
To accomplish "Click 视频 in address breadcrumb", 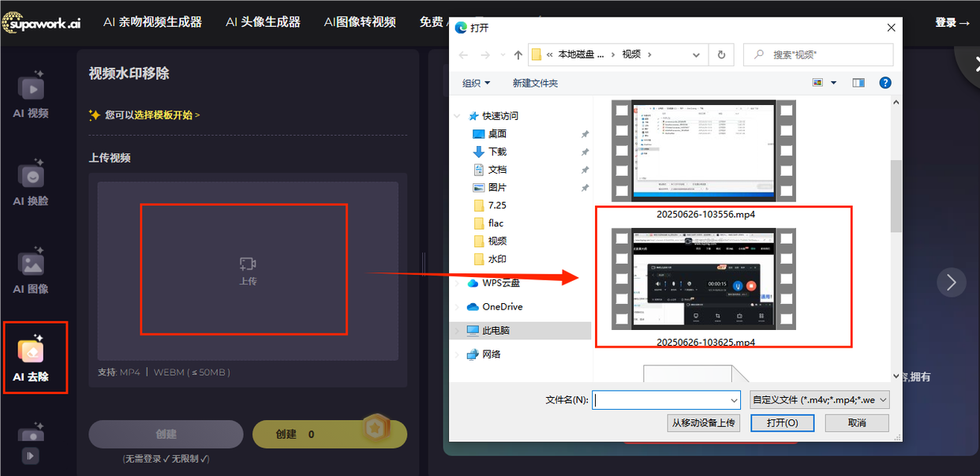I will pos(631,54).
